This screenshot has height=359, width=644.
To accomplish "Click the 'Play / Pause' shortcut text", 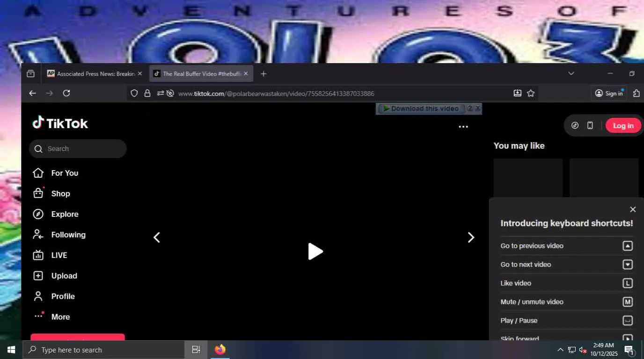I will tap(519, 321).
